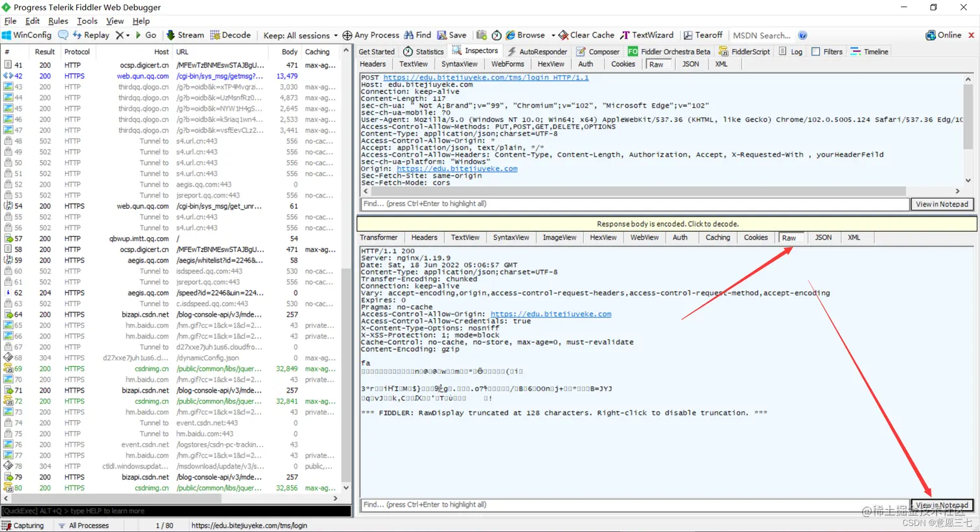Select the Any Process target tool

[371, 35]
